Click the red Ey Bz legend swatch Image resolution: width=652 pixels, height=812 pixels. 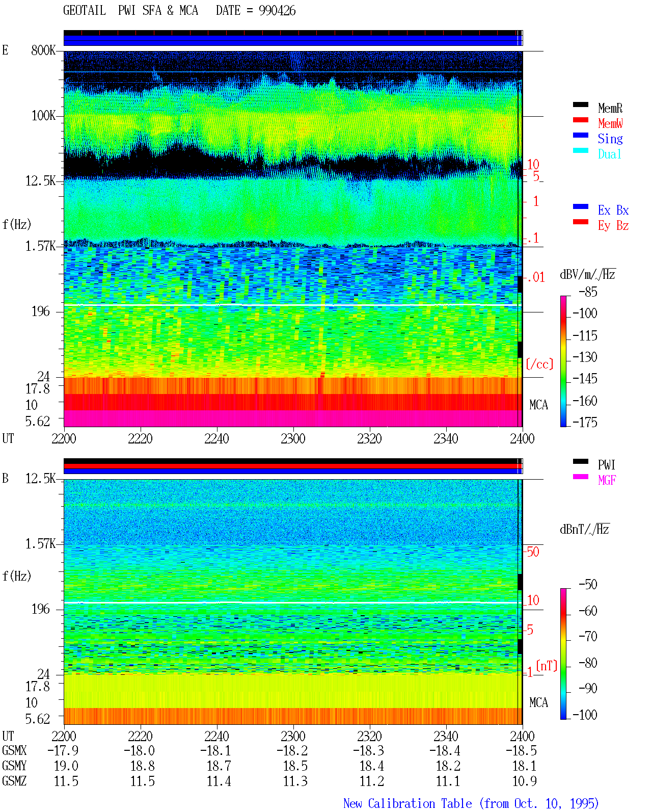tap(581, 222)
